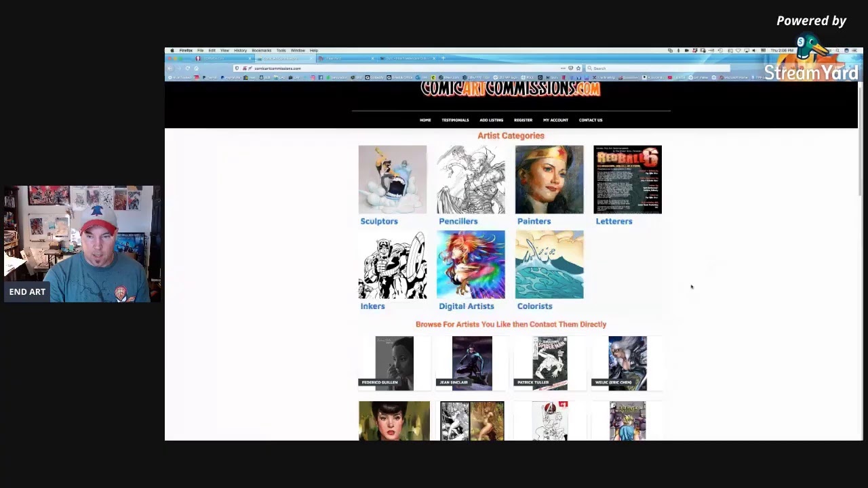The image size is (868, 488).
Task: Browse the Pencillers category link
Action: coord(458,221)
